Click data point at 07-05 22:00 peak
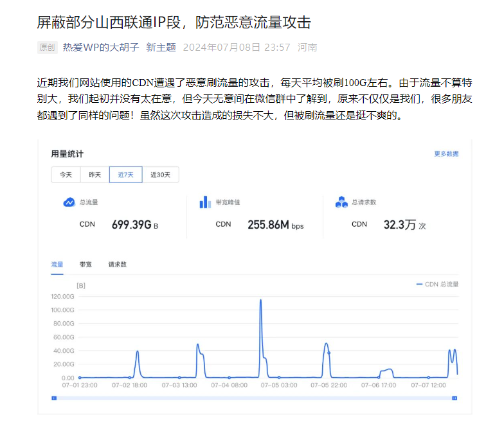Viewport: 504px width, 424px height. [x=329, y=353]
